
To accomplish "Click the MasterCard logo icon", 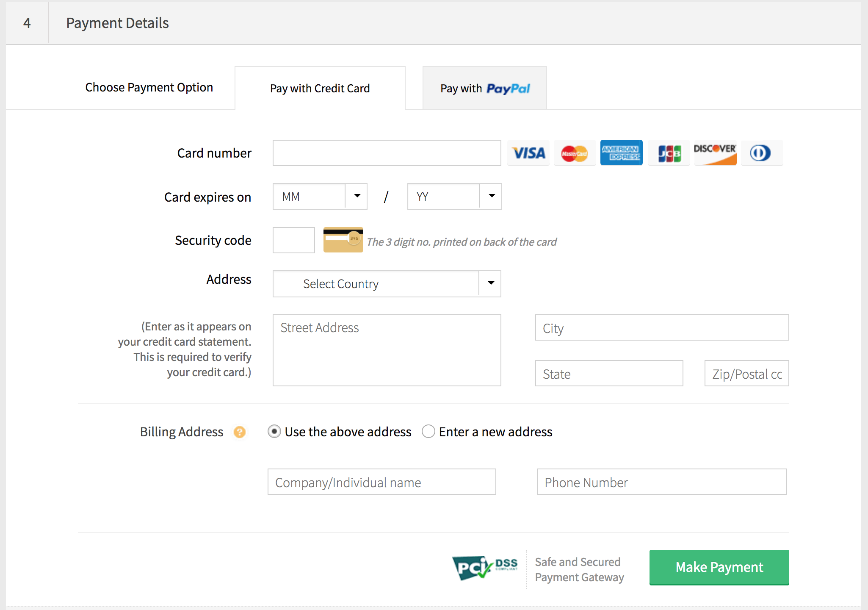I will point(575,153).
